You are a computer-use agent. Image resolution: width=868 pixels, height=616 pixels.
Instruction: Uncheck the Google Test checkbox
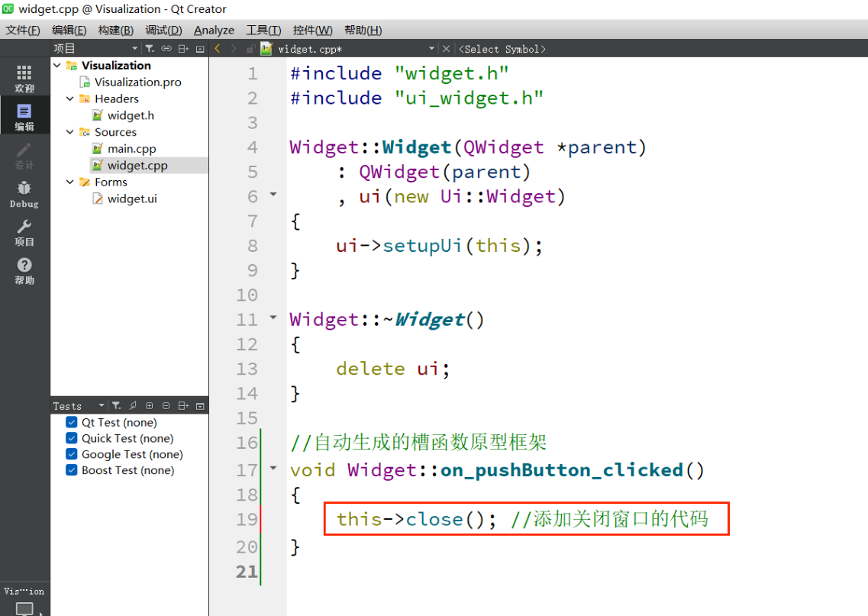tap(72, 454)
